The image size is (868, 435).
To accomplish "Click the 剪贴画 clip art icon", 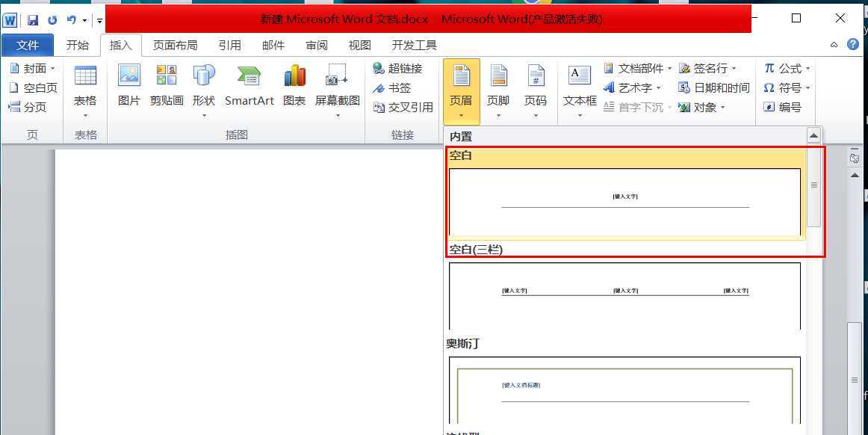I will 167,86.
